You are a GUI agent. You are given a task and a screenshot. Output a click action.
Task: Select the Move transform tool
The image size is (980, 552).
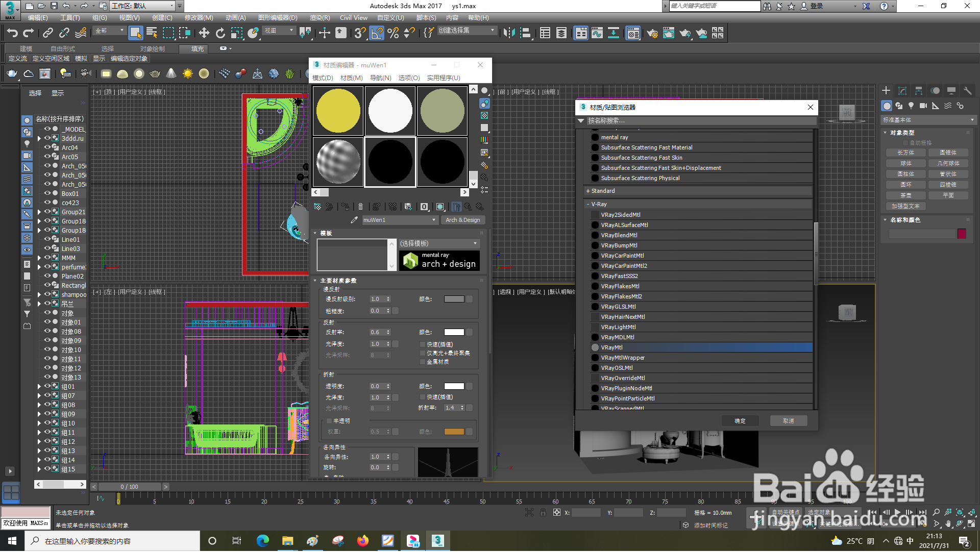point(204,33)
